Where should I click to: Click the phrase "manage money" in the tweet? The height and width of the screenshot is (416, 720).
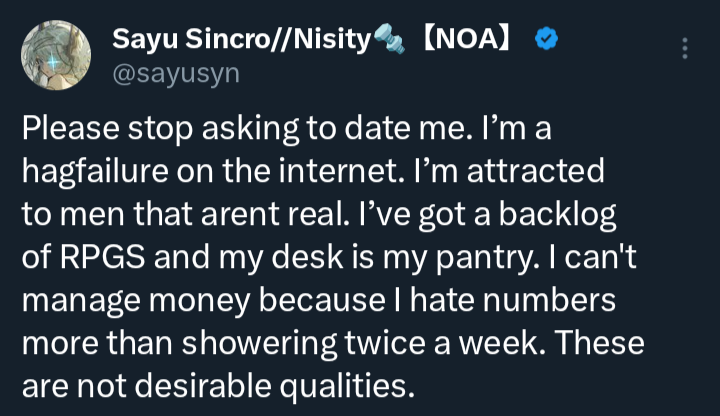(128, 300)
